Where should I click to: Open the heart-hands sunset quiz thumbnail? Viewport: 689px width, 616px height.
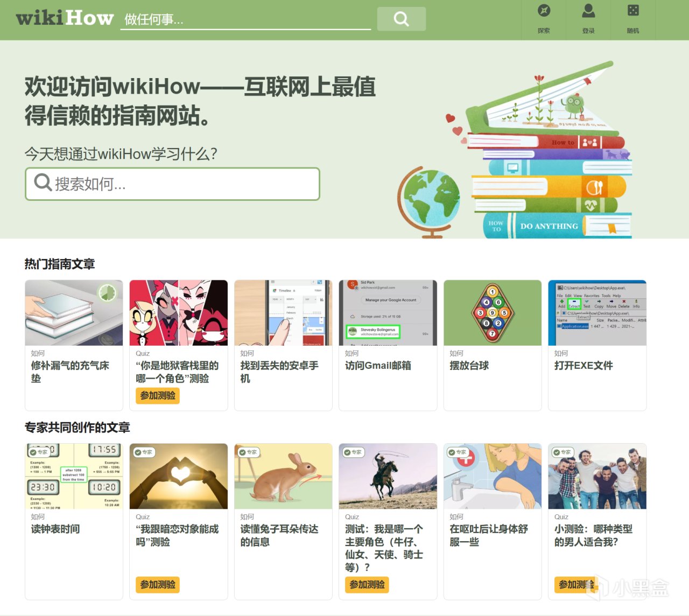(179, 477)
